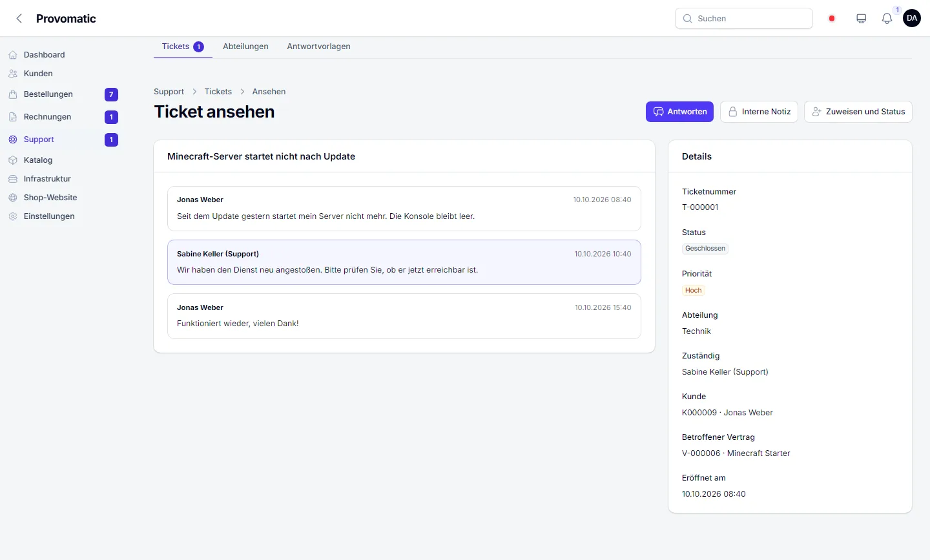The image size is (930, 560).
Task: Click the search magnifier icon
Action: (687, 19)
